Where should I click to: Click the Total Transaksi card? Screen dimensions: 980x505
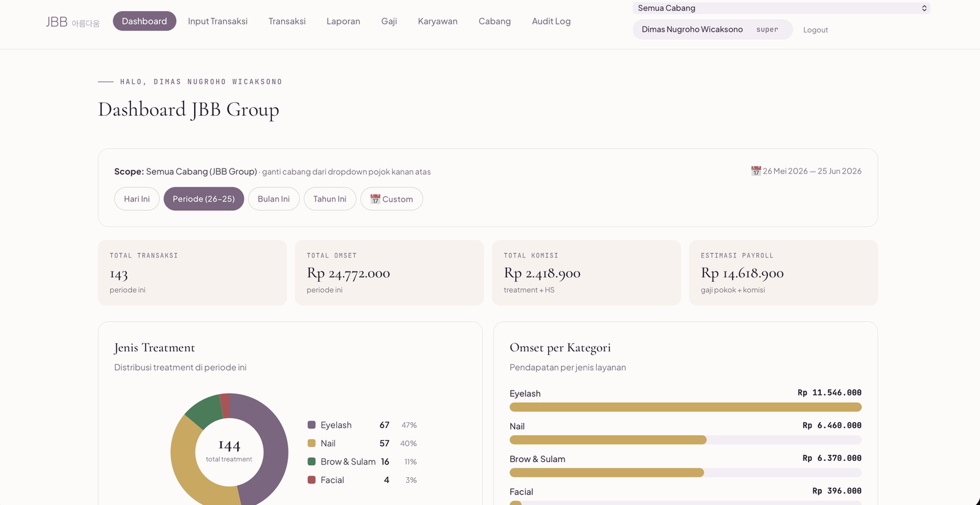pyautogui.click(x=192, y=273)
